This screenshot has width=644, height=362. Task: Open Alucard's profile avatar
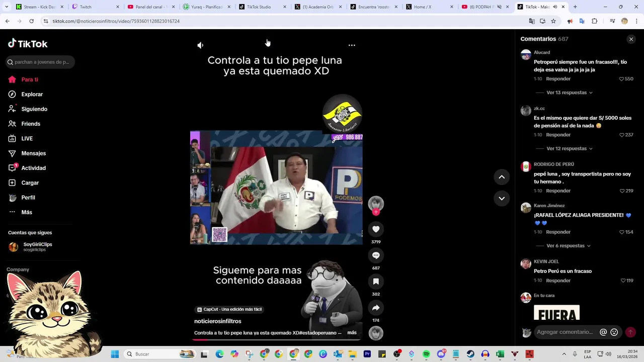tap(526, 55)
